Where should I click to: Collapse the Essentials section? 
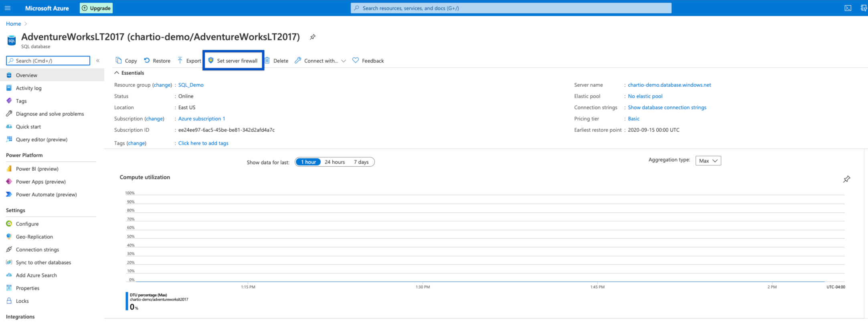click(117, 73)
